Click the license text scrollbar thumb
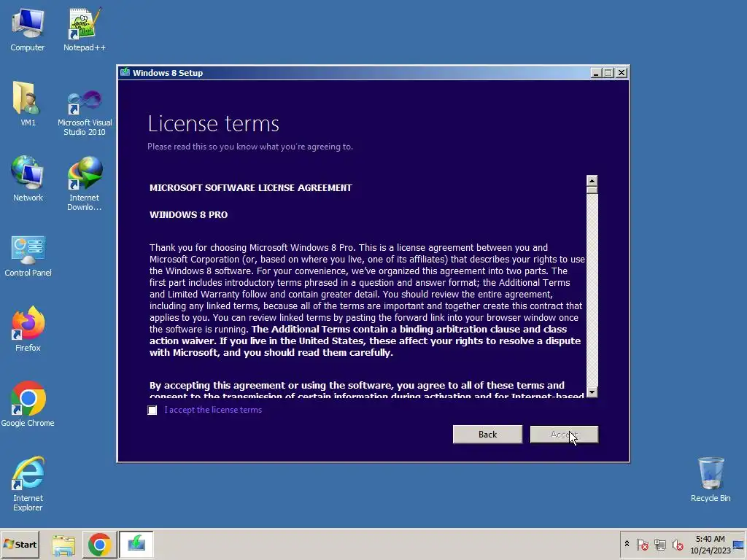The height and width of the screenshot is (560, 747). (x=592, y=190)
